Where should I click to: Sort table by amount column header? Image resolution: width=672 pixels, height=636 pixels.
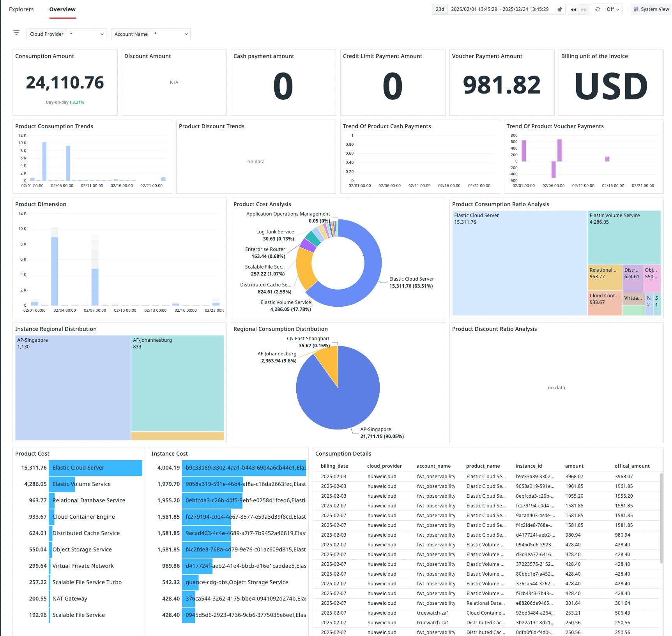574,466
